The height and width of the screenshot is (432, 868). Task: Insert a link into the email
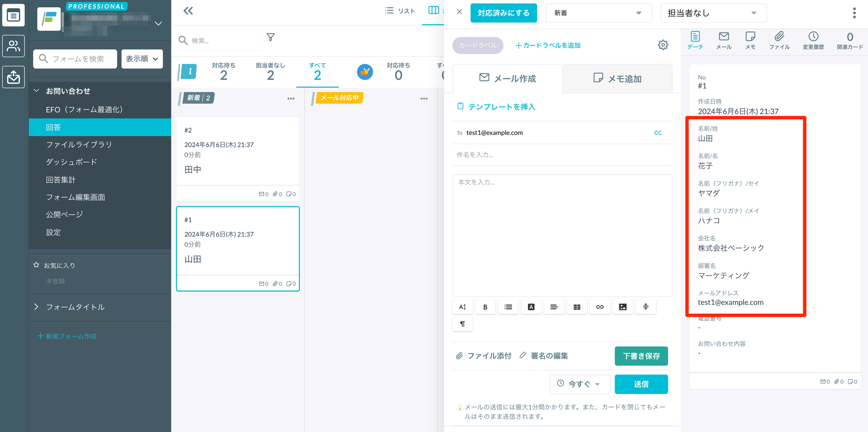[x=600, y=307]
